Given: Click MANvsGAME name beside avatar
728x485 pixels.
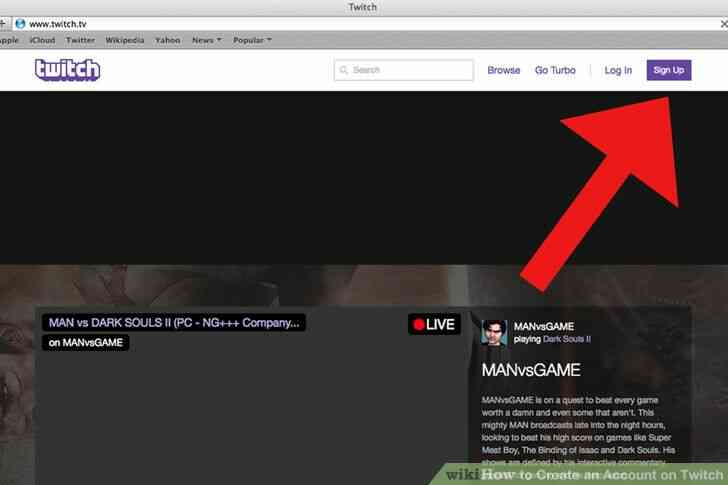Looking at the screenshot, I should tap(544, 327).
